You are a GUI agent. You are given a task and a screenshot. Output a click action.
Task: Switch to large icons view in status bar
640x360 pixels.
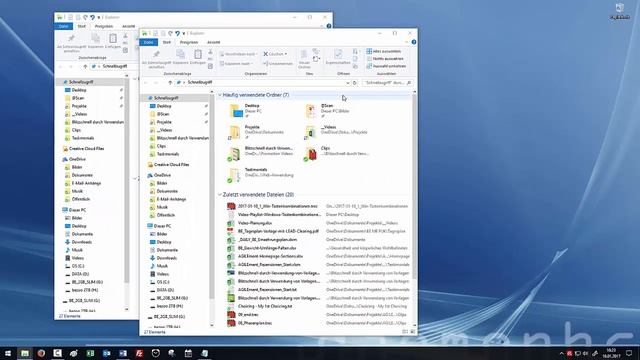click(413, 332)
